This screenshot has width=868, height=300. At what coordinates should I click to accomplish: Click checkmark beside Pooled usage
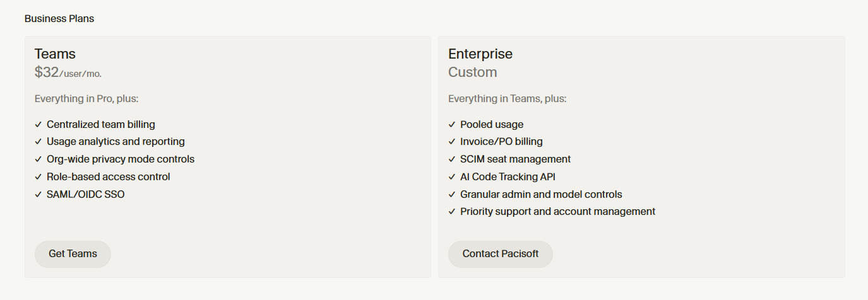pyautogui.click(x=452, y=125)
